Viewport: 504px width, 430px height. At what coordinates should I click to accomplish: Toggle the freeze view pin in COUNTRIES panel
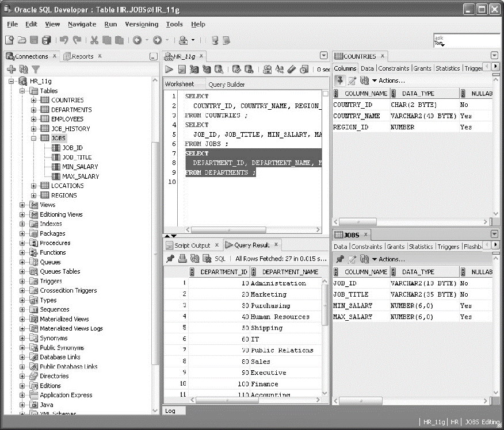point(340,80)
